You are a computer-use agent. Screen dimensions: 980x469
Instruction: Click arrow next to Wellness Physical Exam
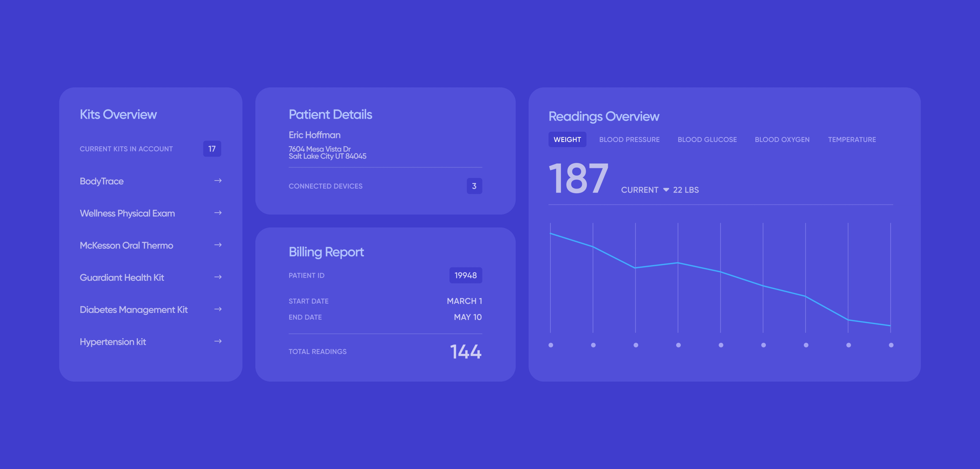(x=218, y=213)
